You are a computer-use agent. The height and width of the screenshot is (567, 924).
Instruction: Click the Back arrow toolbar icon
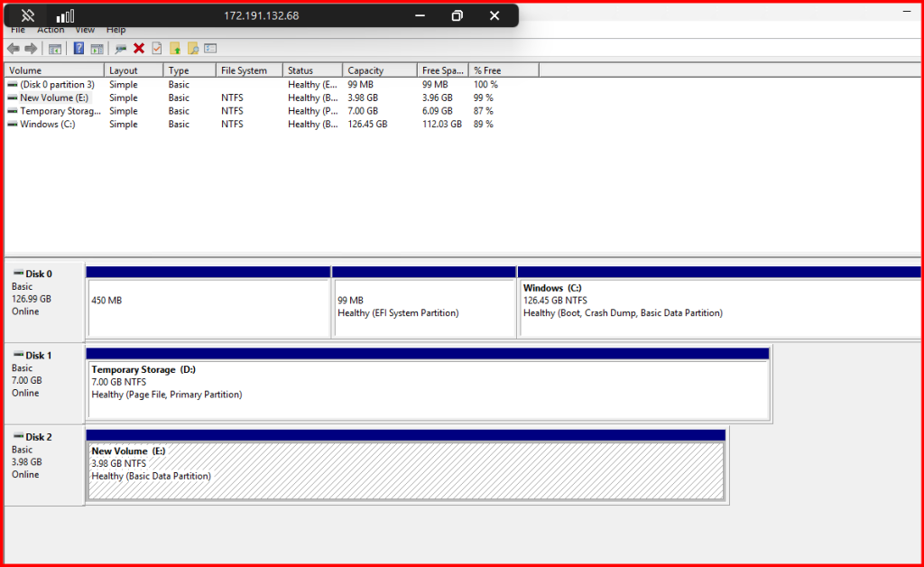13,49
